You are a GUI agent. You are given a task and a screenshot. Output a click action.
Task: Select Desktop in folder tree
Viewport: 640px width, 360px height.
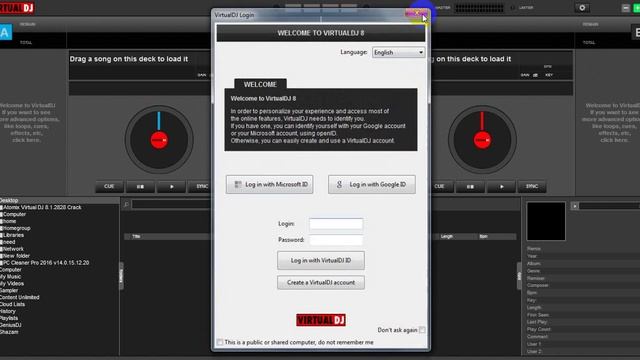[9, 200]
